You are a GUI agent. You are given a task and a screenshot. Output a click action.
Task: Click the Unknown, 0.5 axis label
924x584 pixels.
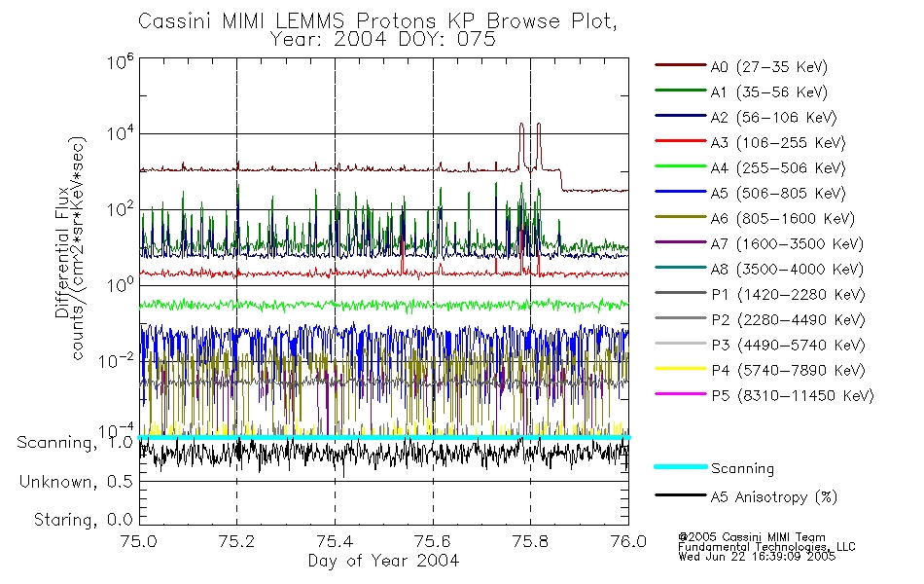(x=76, y=482)
